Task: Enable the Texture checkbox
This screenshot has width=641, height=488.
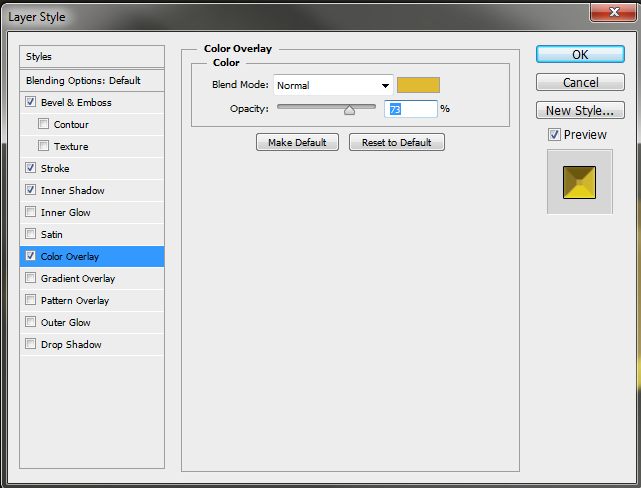Action: coord(43,146)
